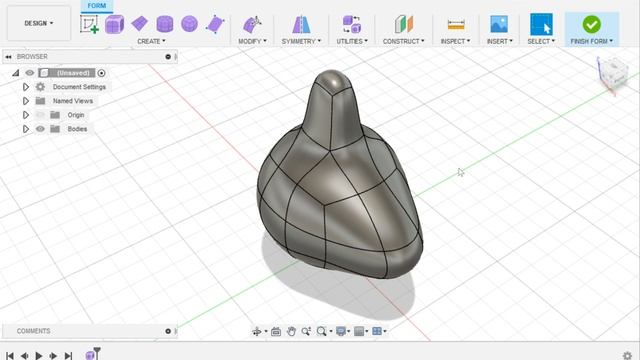Click the Form feature in the timeline
This screenshot has width=640, height=360.
90,356
